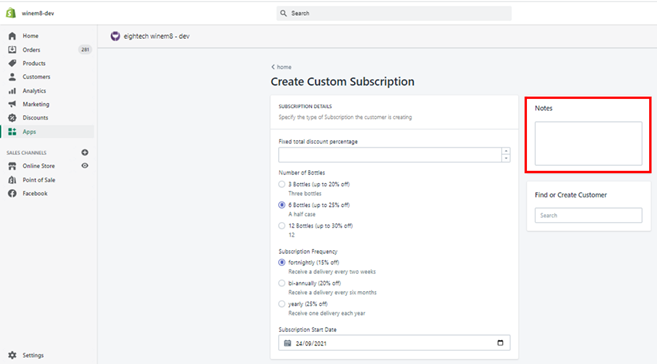Click the Point of Sale bag icon
The width and height of the screenshot is (657, 364).
point(12,180)
